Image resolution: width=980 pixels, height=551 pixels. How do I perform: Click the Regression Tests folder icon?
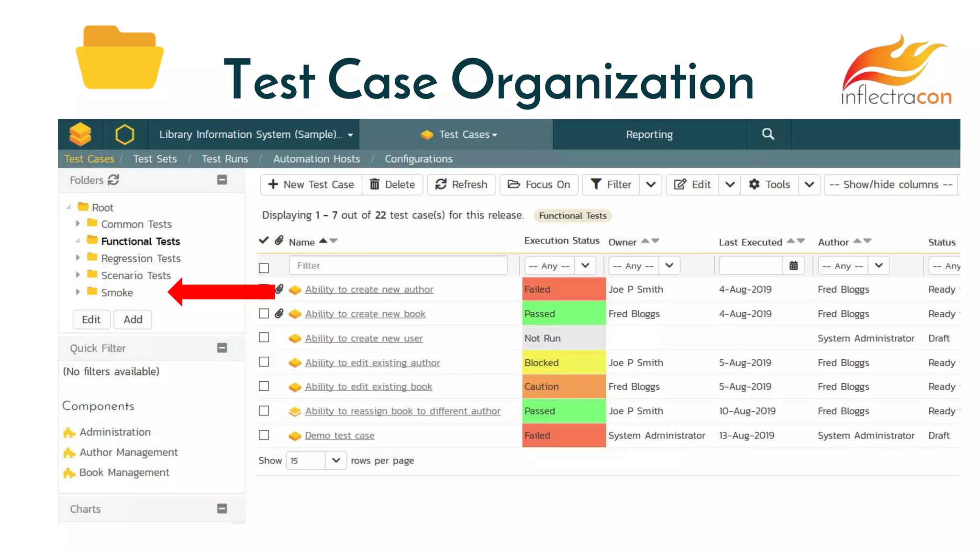[x=92, y=257]
